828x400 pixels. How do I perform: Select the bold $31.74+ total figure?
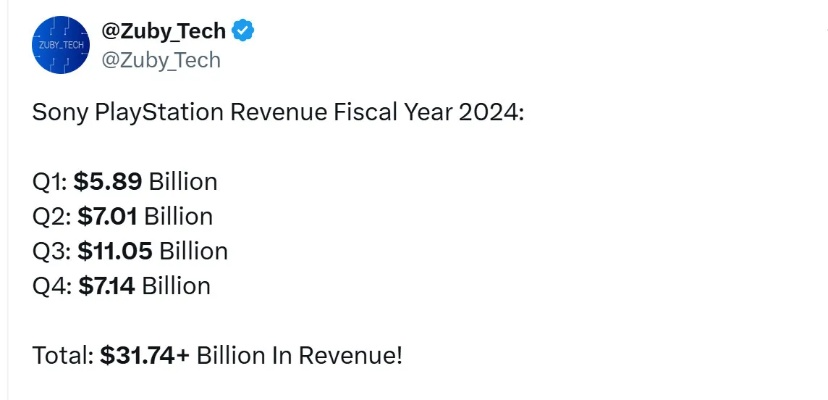click(x=145, y=355)
